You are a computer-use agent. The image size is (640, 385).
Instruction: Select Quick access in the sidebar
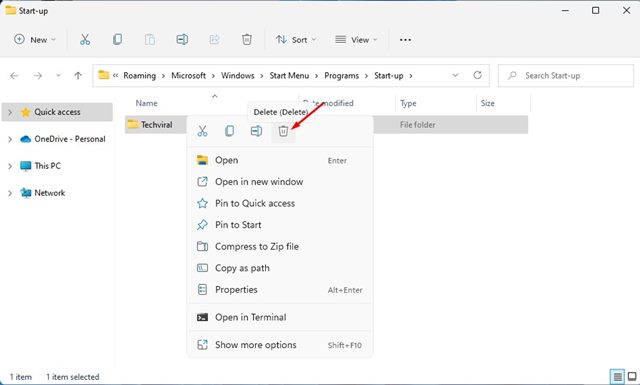(57, 112)
